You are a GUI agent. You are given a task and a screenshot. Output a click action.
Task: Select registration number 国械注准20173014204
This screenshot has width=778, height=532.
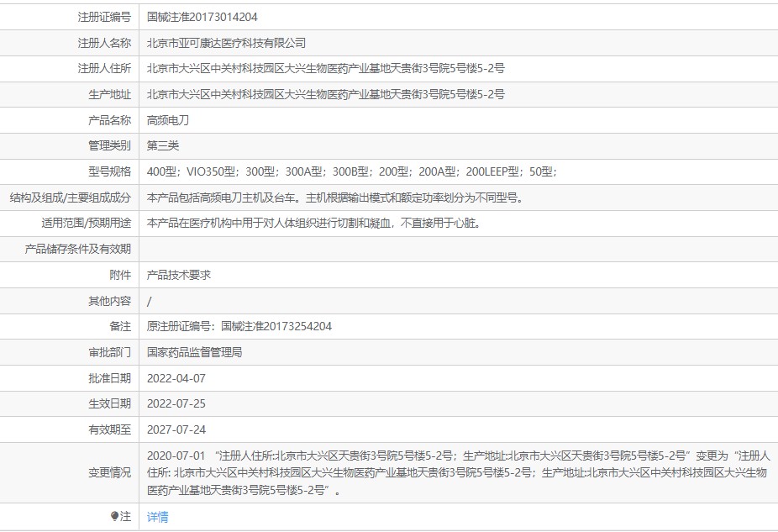[202, 17]
